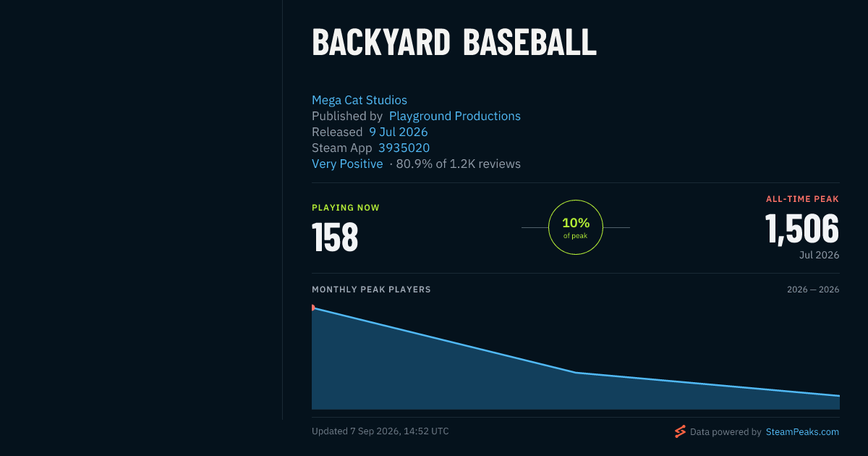Open Steam App ID 3935020 link
The height and width of the screenshot is (456, 868).
[404, 148]
